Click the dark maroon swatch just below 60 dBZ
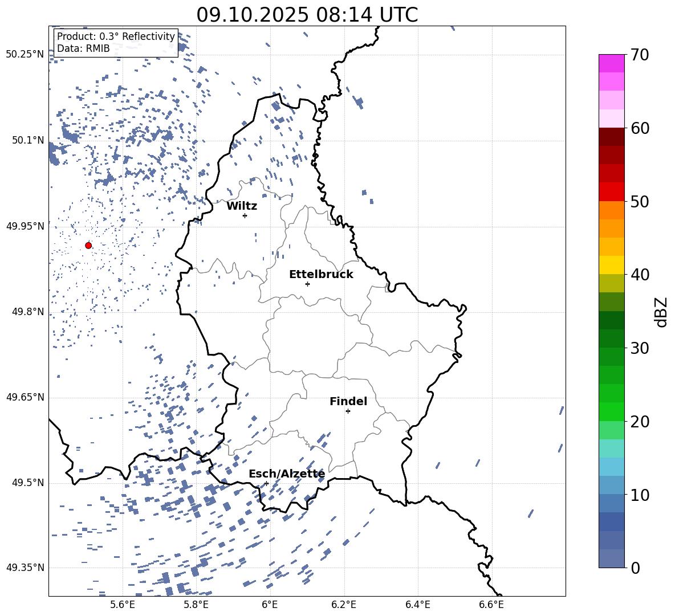 coord(612,137)
